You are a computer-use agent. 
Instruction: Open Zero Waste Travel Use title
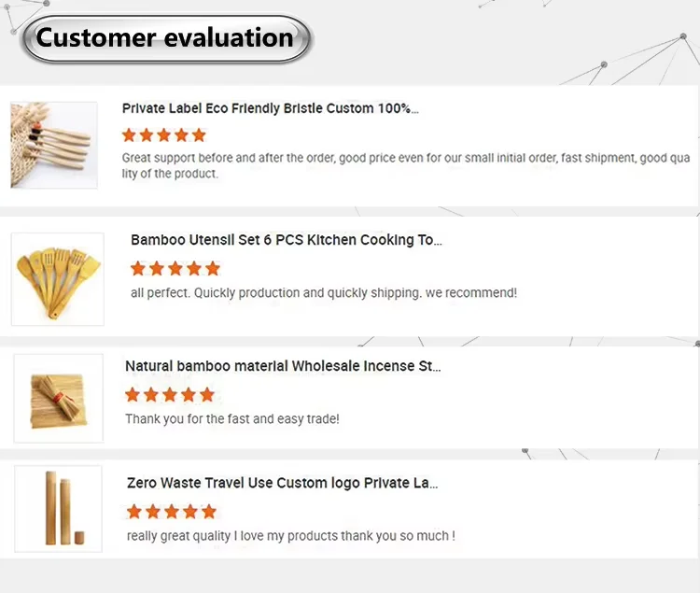282,483
